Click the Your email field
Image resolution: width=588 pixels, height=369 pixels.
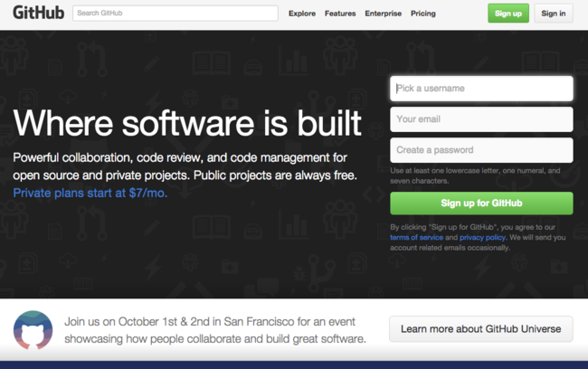point(481,119)
